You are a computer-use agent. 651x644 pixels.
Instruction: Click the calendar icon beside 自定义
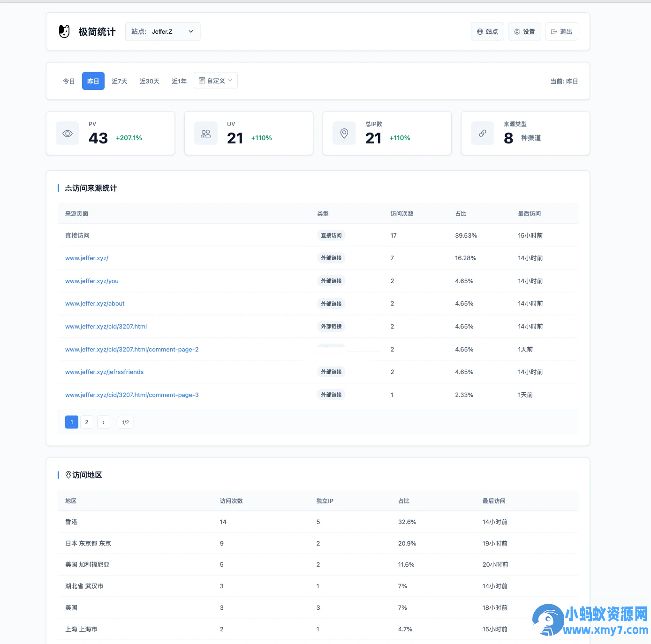pyautogui.click(x=202, y=80)
